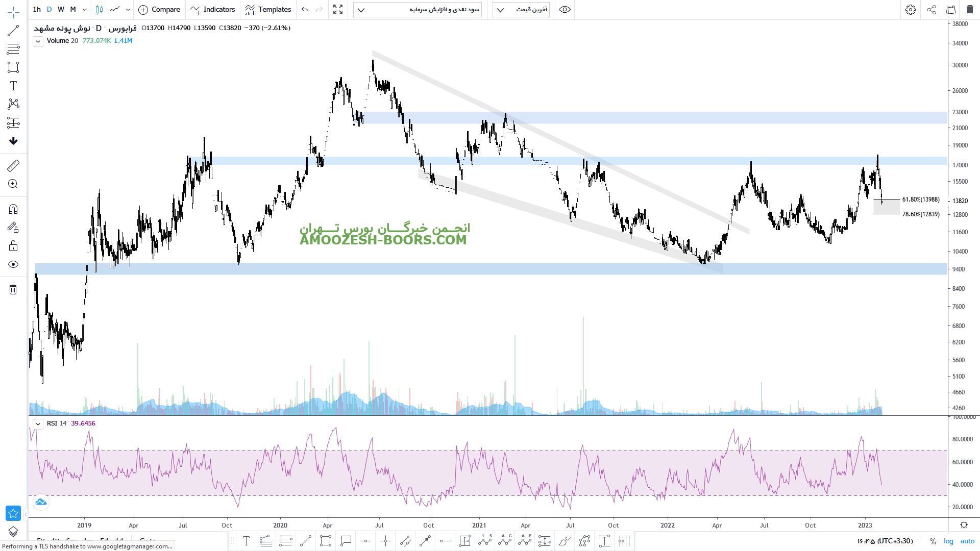Collapse the Volume indicator legend
This screenshot has height=551, width=980.
pos(38,41)
